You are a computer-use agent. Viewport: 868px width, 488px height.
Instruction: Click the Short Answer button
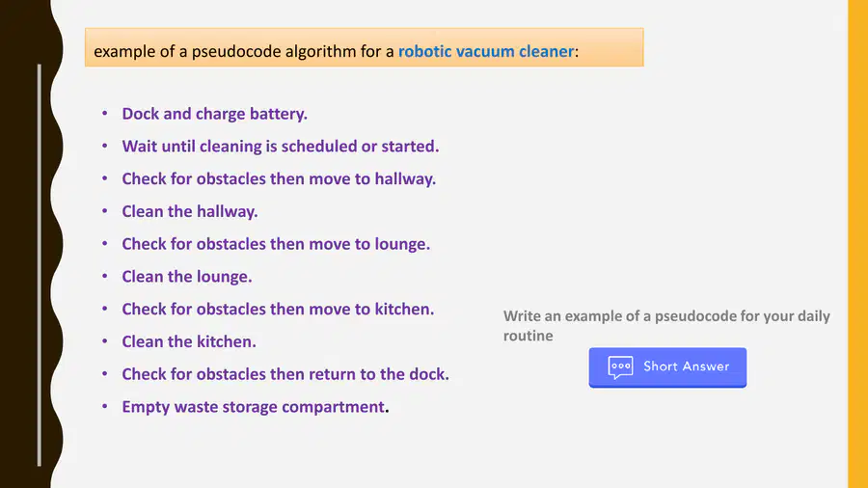pyautogui.click(x=667, y=366)
